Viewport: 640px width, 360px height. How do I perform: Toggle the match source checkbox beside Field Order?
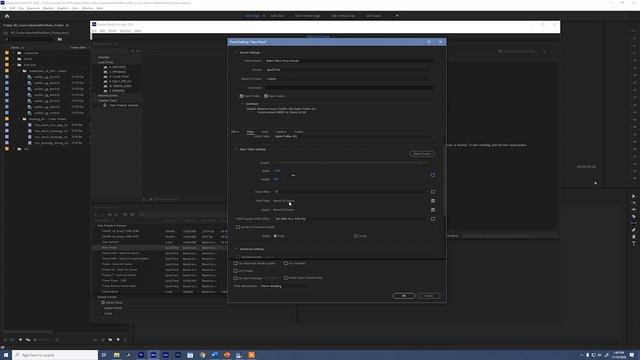433,201
